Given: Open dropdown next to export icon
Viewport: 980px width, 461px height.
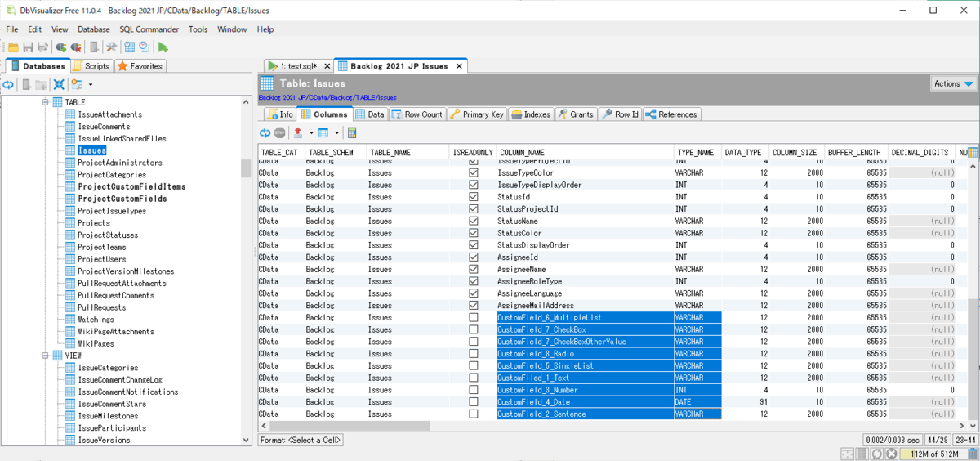Looking at the screenshot, I should coord(310,132).
